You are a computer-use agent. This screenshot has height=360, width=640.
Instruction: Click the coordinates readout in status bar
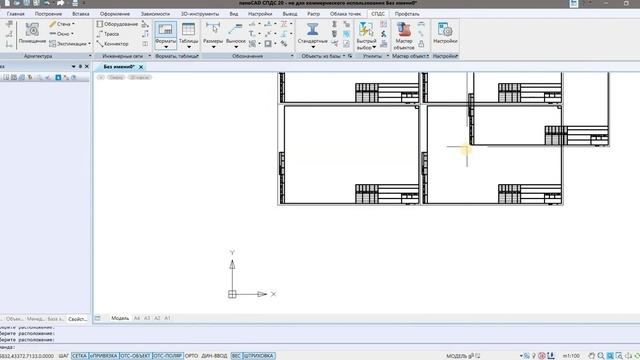(x=27, y=356)
